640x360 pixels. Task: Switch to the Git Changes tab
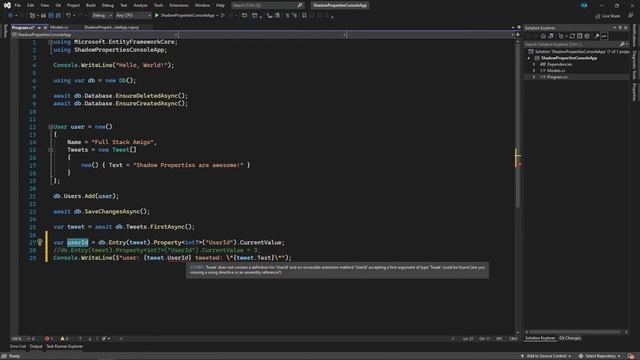pos(570,338)
